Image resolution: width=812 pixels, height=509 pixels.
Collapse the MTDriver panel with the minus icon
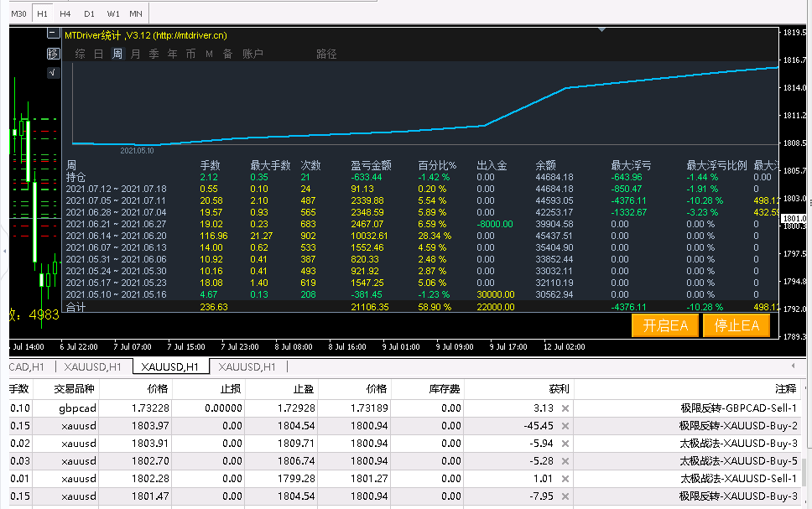click(x=54, y=34)
